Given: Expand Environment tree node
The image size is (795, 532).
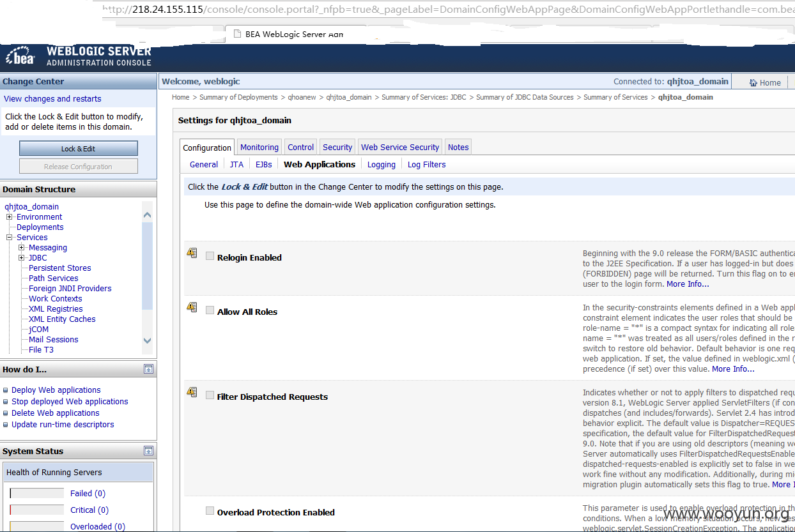Looking at the screenshot, I should 10,217.
